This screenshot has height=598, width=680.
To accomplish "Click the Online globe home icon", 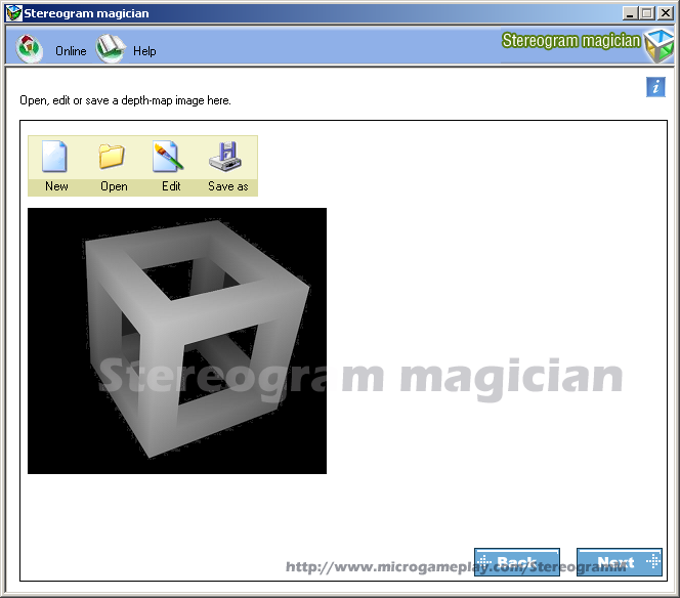I will tap(29, 49).
